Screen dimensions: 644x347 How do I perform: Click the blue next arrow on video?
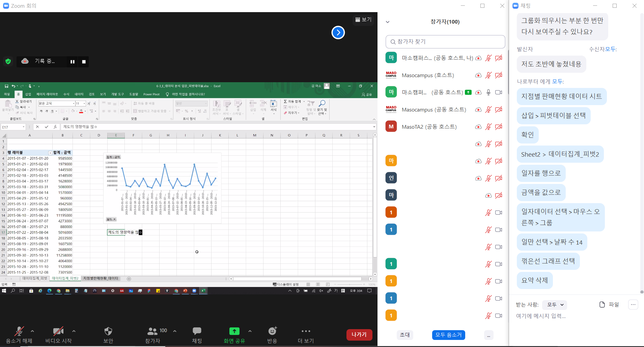(x=338, y=33)
